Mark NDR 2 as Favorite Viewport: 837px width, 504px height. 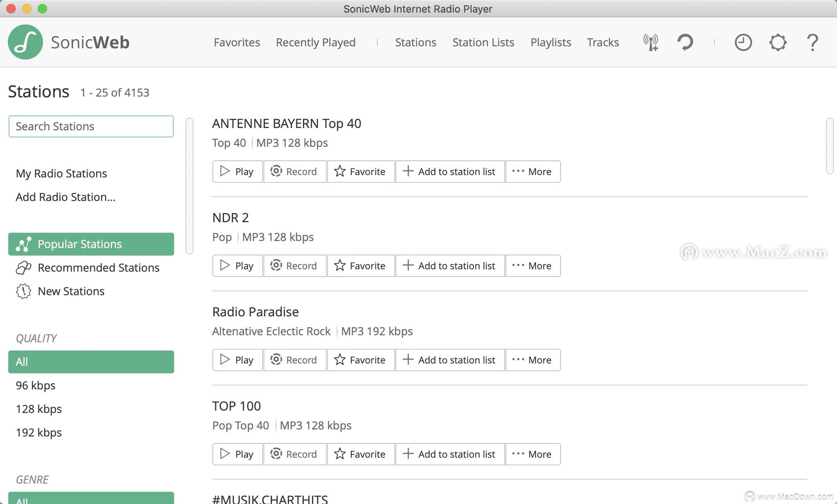[361, 266]
